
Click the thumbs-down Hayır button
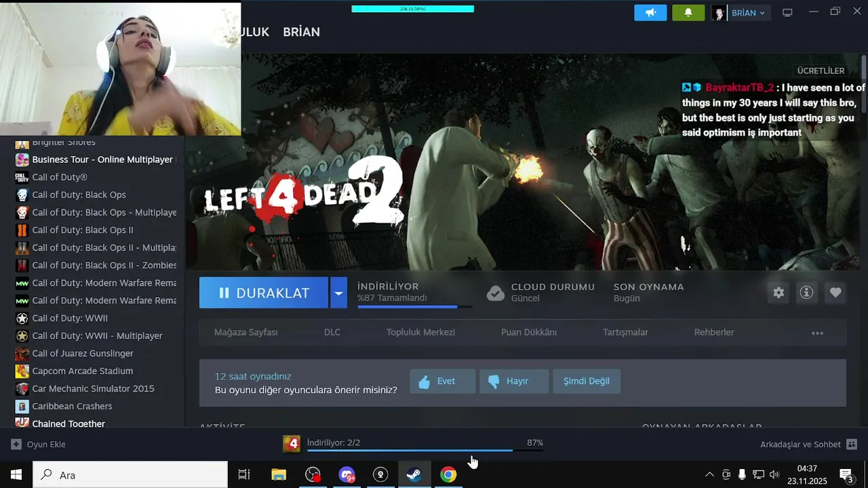513,381
